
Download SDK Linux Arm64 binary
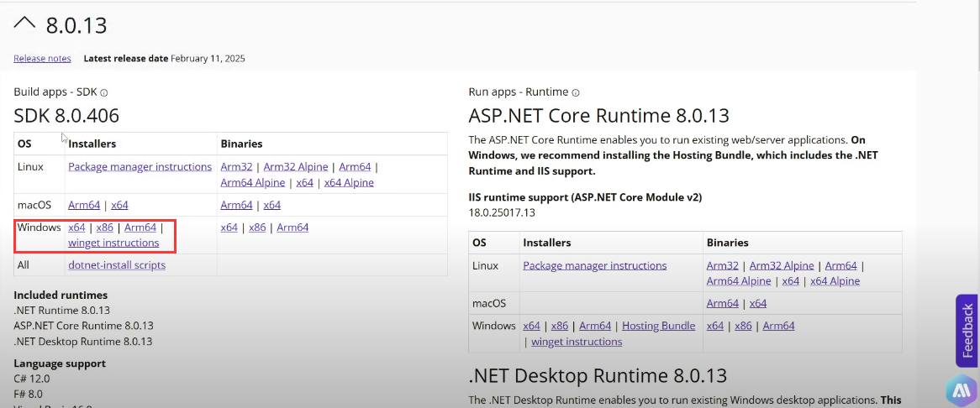point(355,166)
